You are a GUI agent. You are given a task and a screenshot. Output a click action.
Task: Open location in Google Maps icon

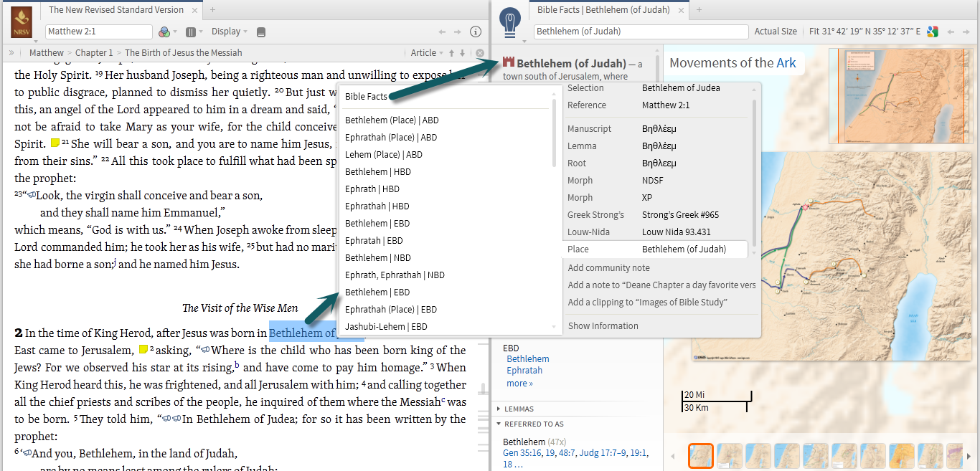click(933, 32)
